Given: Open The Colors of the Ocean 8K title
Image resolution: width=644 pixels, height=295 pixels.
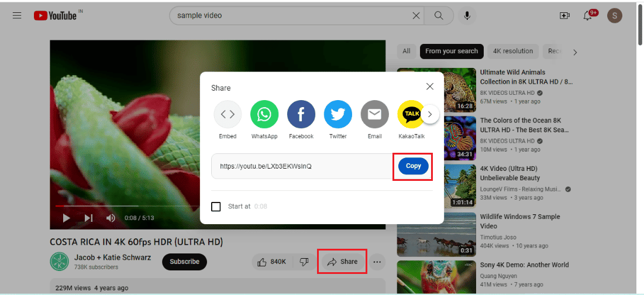Looking at the screenshot, I should coord(525,125).
